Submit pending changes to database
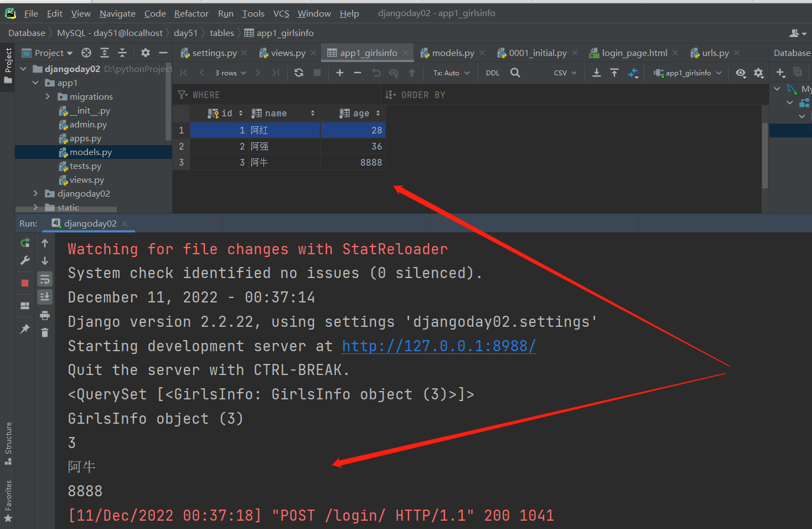812x529 pixels. point(412,73)
